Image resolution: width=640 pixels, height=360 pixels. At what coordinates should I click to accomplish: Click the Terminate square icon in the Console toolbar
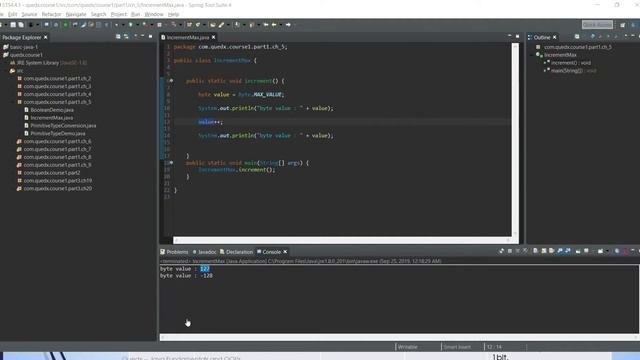coord(510,251)
